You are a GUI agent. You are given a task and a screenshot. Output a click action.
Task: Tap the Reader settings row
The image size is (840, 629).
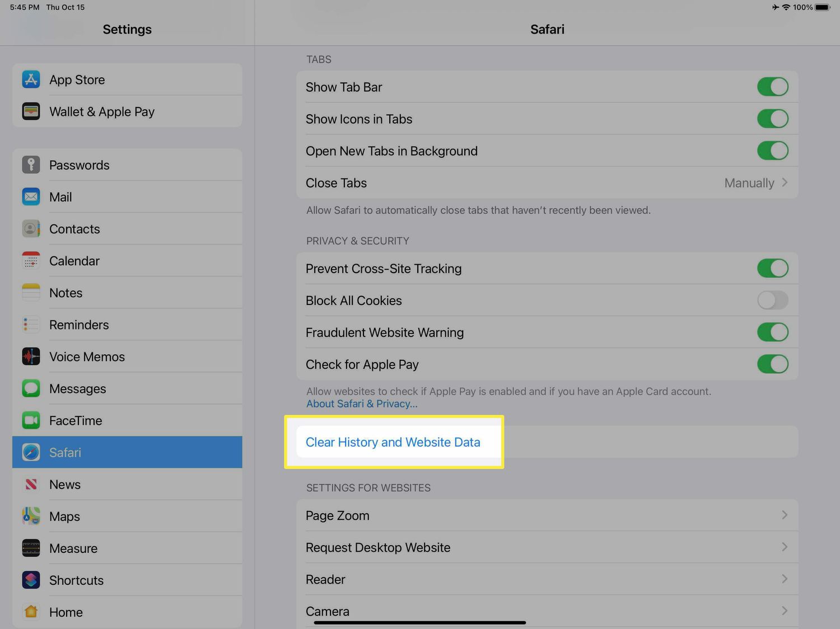(x=547, y=579)
